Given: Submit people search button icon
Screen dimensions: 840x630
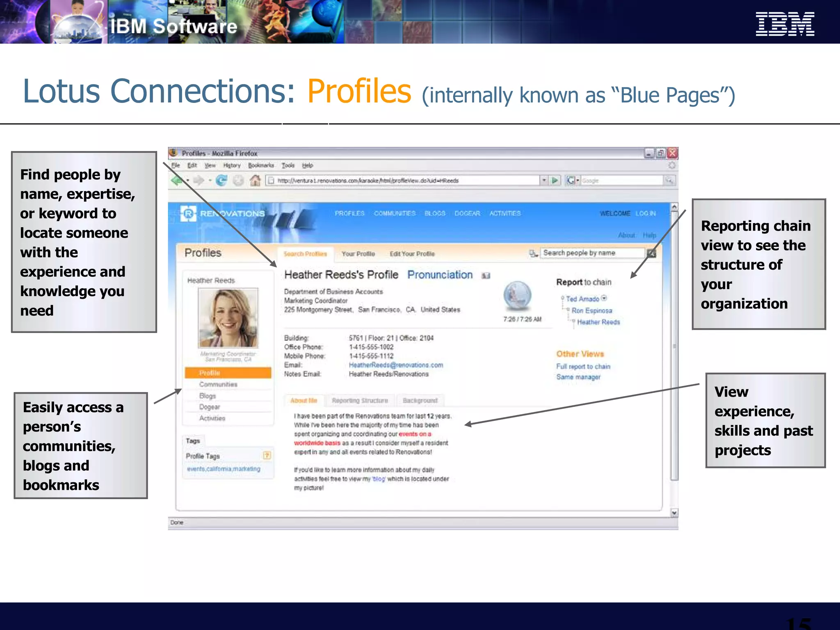Looking at the screenshot, I should [x=651, y=253].
